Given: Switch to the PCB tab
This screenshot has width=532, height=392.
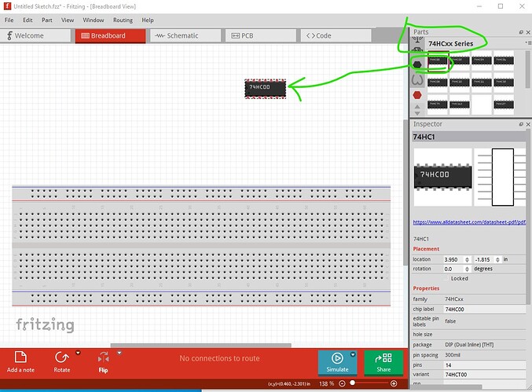Looking at the screenshot, I should 261,35.
